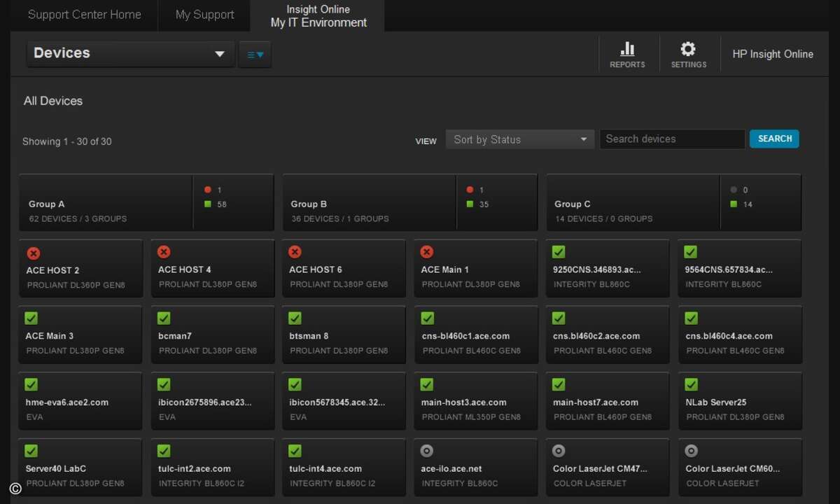Select the ace-ilo.ace.net device name

(x=451, y=469)
